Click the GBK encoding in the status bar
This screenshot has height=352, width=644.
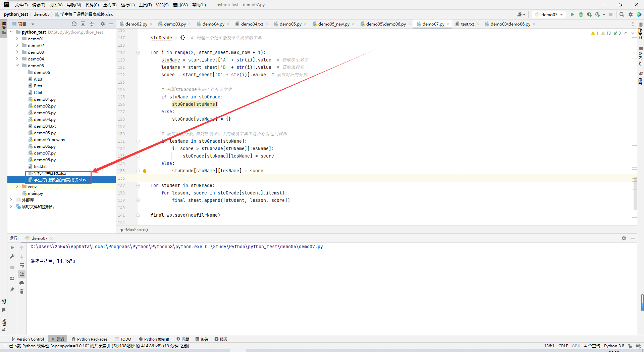coord(576,346)
